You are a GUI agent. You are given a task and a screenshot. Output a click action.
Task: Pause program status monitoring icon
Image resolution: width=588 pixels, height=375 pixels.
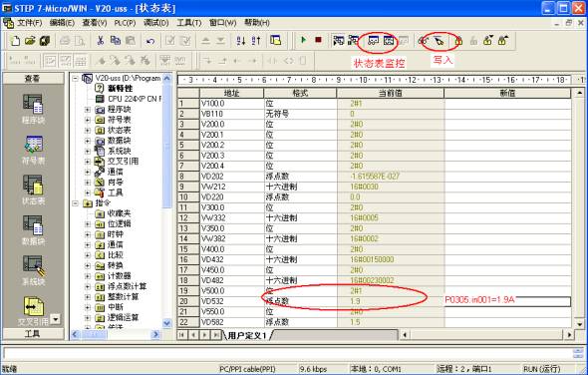(x=353, y=40)
